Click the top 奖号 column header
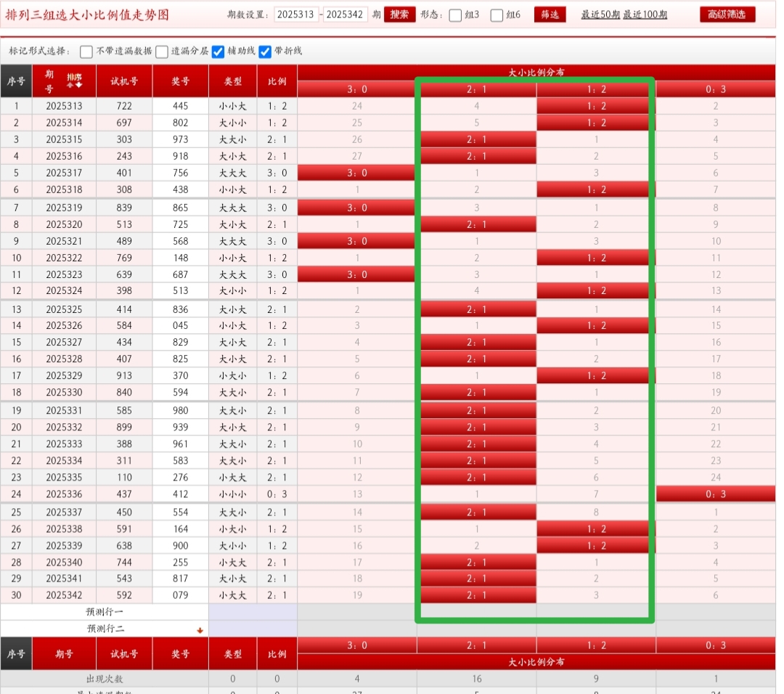 [180, 81]
